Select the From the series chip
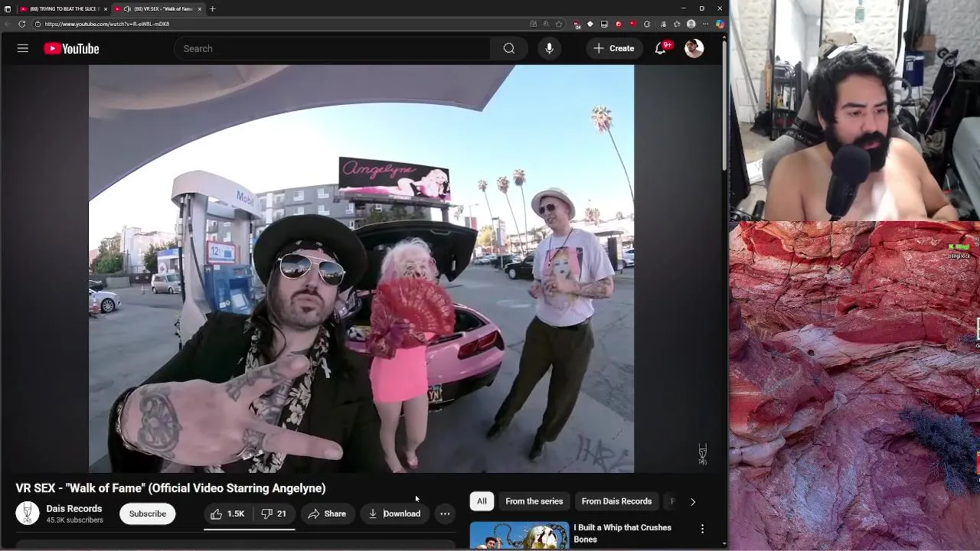Screen dimensions: 980x551 [534, 501]
